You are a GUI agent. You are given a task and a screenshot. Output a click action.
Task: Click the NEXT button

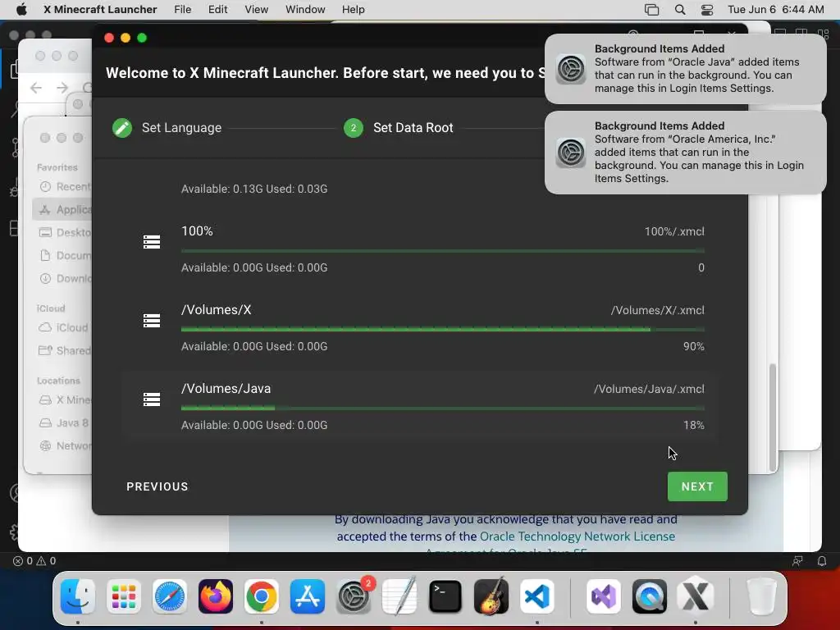point(697,486)
